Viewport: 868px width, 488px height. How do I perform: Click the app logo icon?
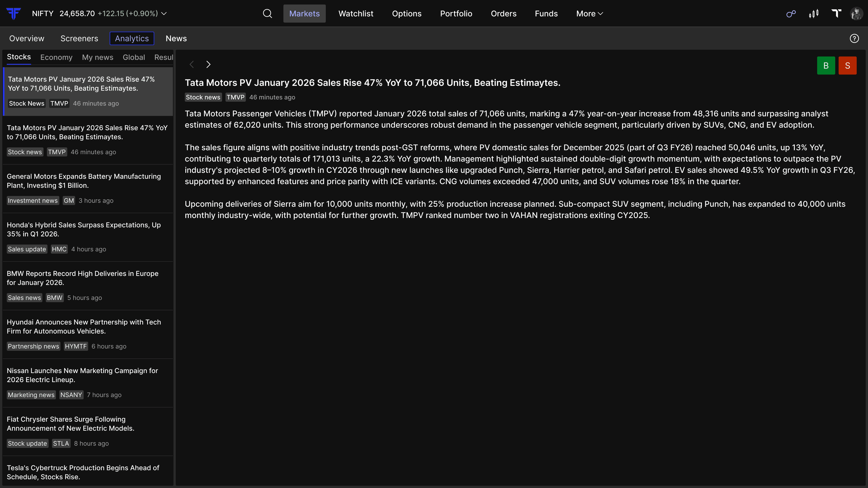coord(14,14)
